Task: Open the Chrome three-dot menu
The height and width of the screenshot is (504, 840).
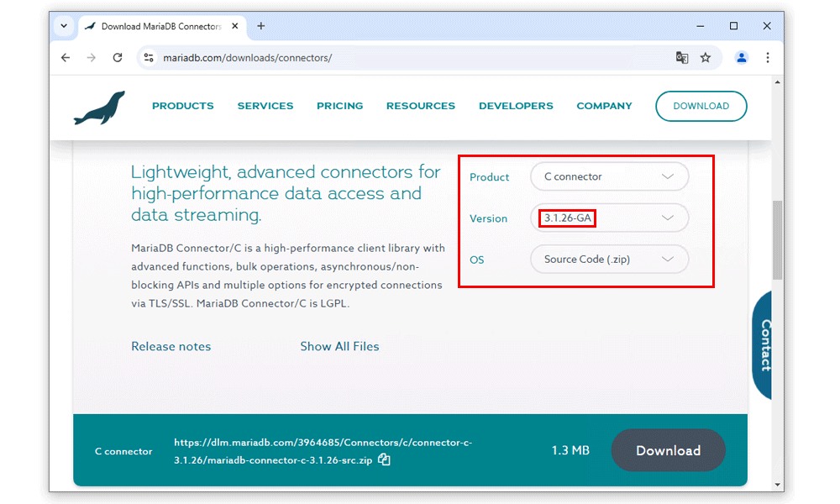Action: (x=768, y=58)
